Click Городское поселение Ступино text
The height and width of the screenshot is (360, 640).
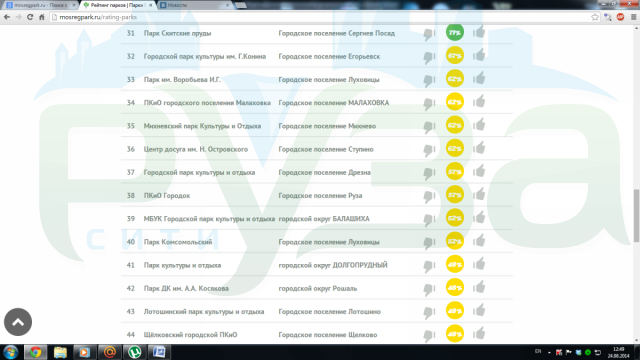pyautogui.click(x=326, y=149)
